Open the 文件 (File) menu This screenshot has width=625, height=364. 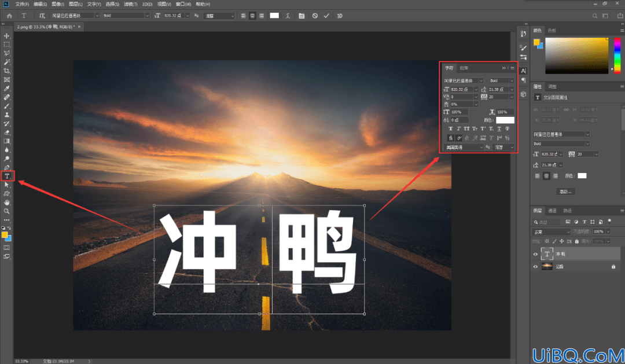click(x=22, y=4)
